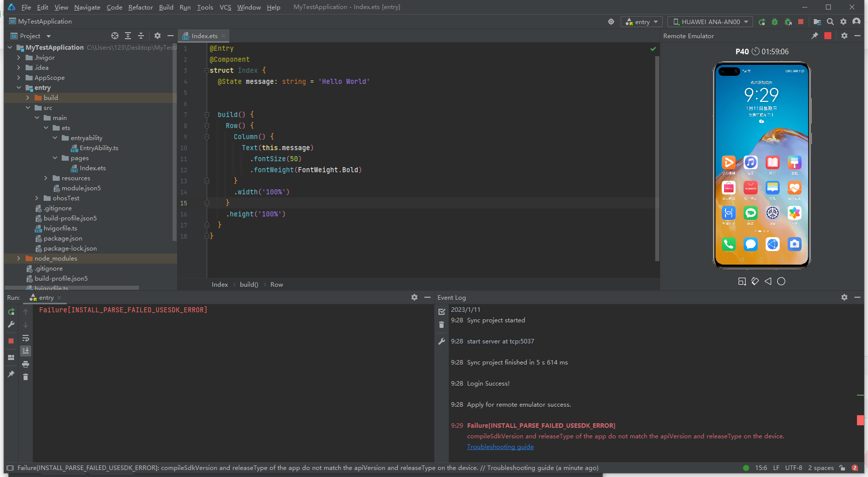Viewport: 868px width, 477px height.
Task: Open Project Structure from the main toolbar
Action: coord(817,22)
